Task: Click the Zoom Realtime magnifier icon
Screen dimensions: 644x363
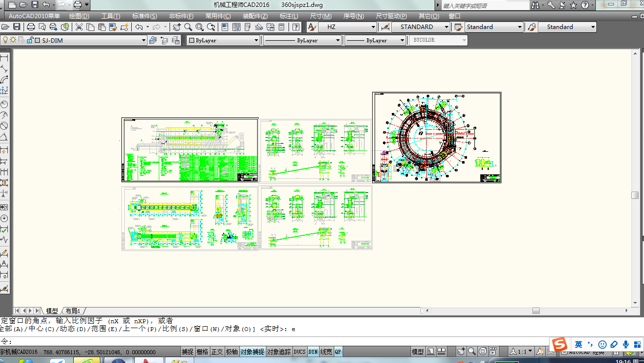Action: click(x=188, y=27)
